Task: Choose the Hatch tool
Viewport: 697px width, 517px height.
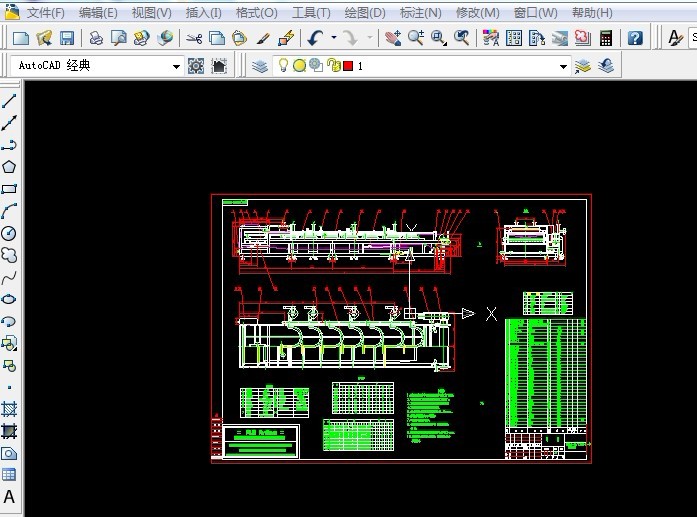Action: coord(9,409)
